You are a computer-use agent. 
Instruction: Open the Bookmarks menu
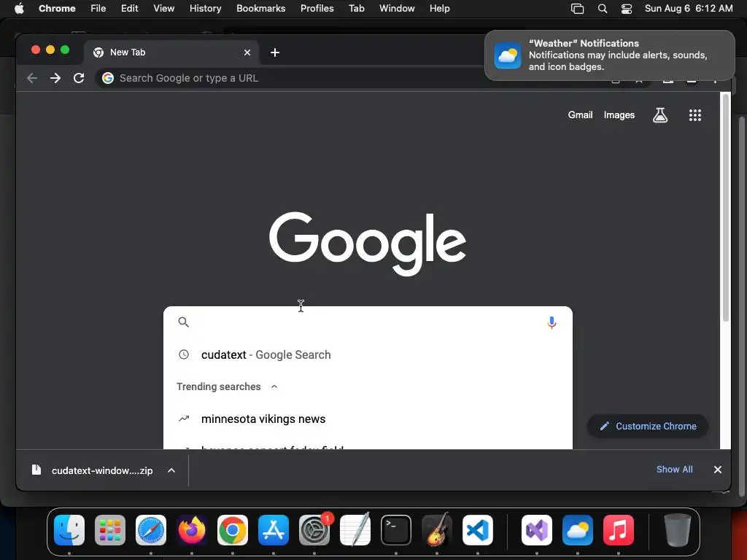pyautogui.click(x=260, y=9)
